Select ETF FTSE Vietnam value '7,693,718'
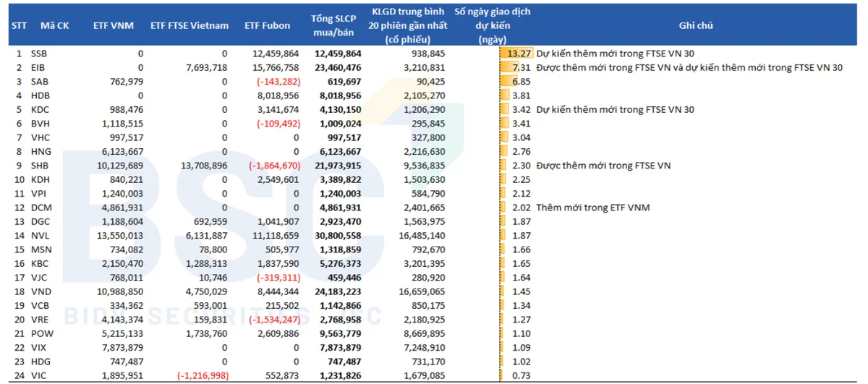868x384 pixels. point(206,67)
